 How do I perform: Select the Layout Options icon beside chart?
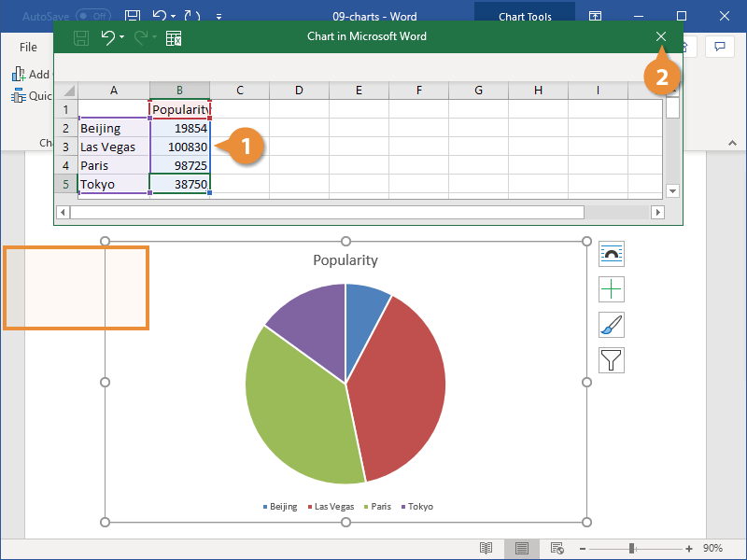click(x=612, y=253)
